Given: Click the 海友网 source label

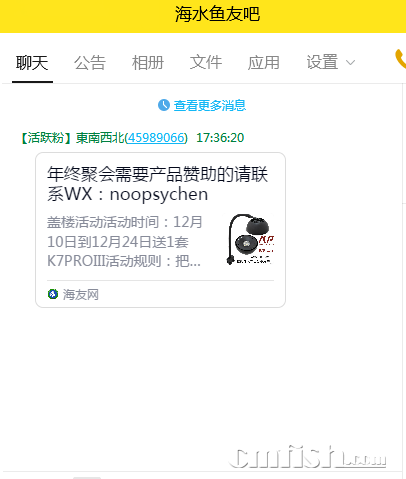Looking at the screenshot, I should (x=81, y=295).
